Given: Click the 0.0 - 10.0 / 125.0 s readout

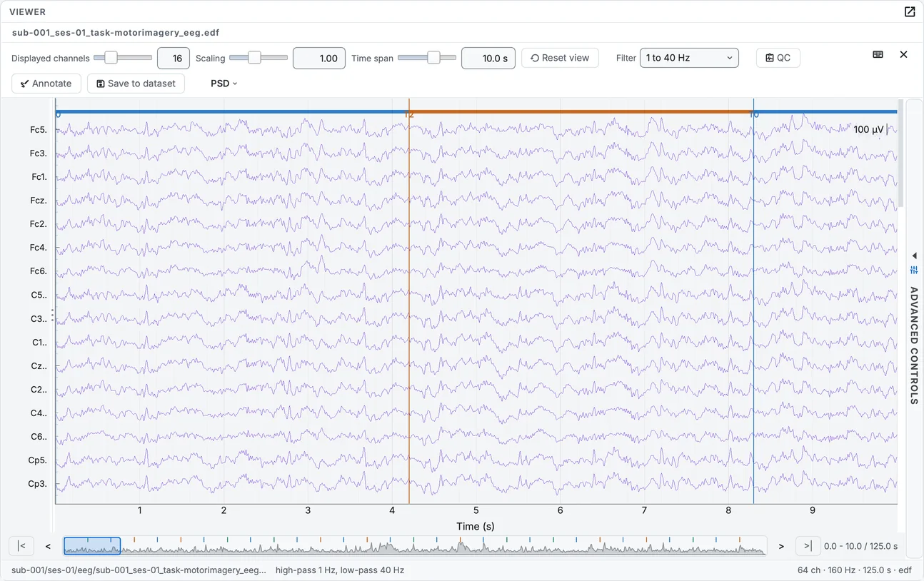Looking at the screenshot, I should (x=860, y=546).
